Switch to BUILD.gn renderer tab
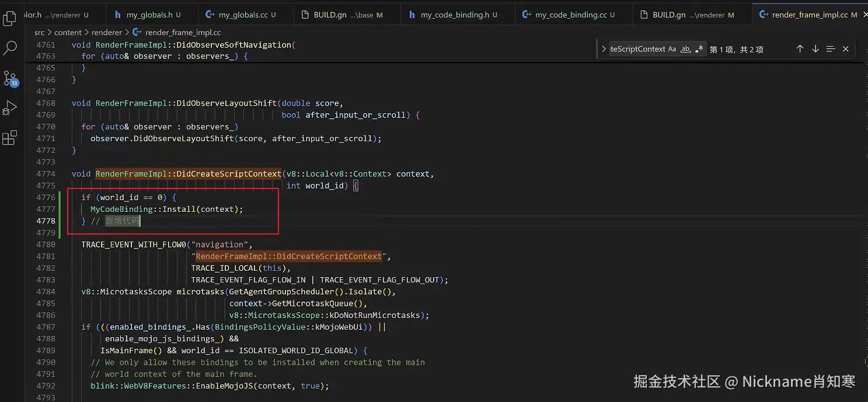The width and height of the screenshot is (868, 402). coord(692,15)
